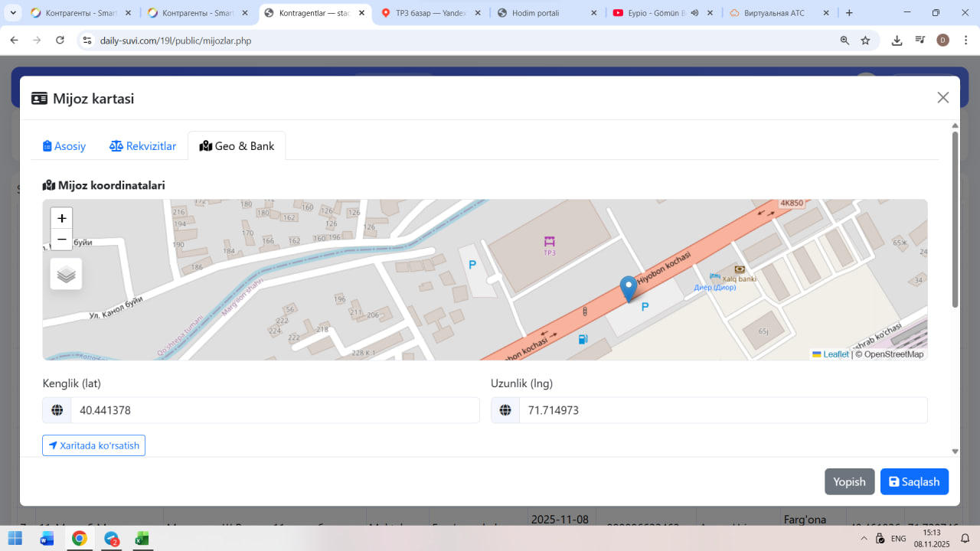Open Chrome downloads icon
Image resolution: width=980 pixels, height=551 pixels.
click(897, 41)
